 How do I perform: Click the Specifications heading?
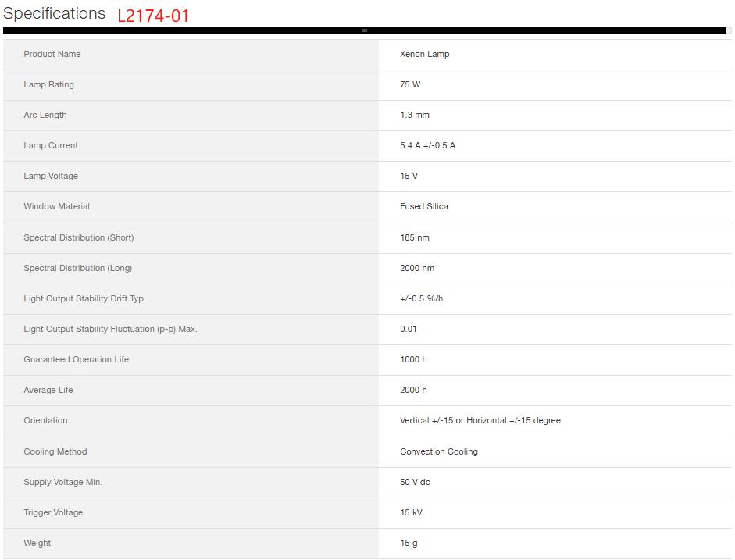point(54,14)
